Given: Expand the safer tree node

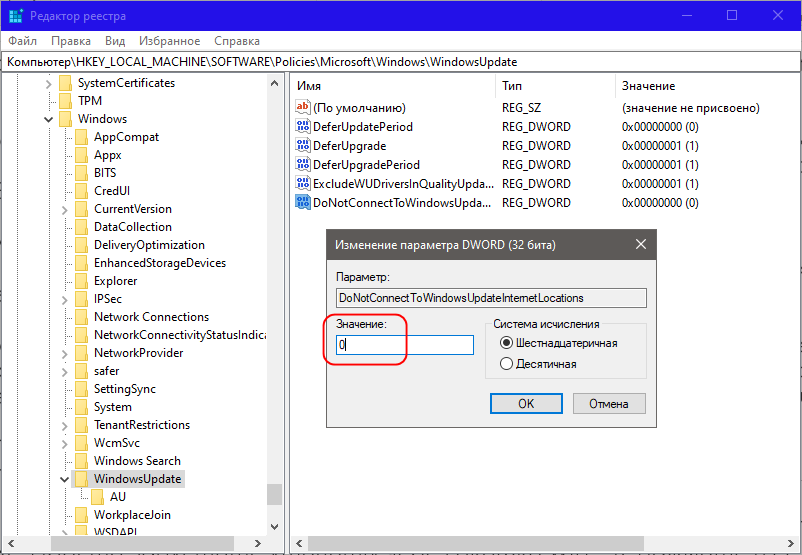Looking at the screenshot, I should pos(64,371).
